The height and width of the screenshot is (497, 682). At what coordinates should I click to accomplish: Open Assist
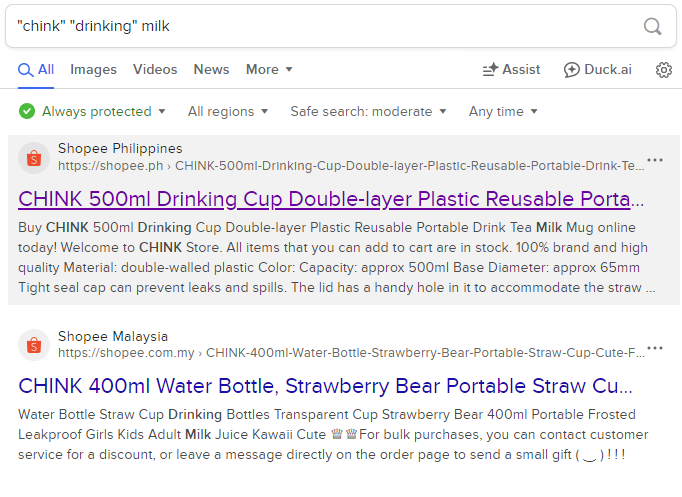click(512, 70)
